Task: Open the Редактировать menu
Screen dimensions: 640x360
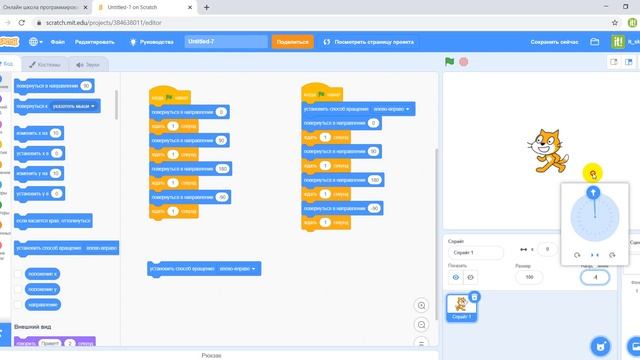Action: coord(95,42)
